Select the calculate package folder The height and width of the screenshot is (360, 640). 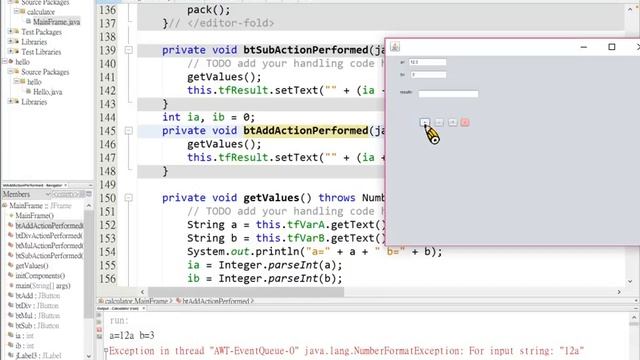(x=41, y=12)
